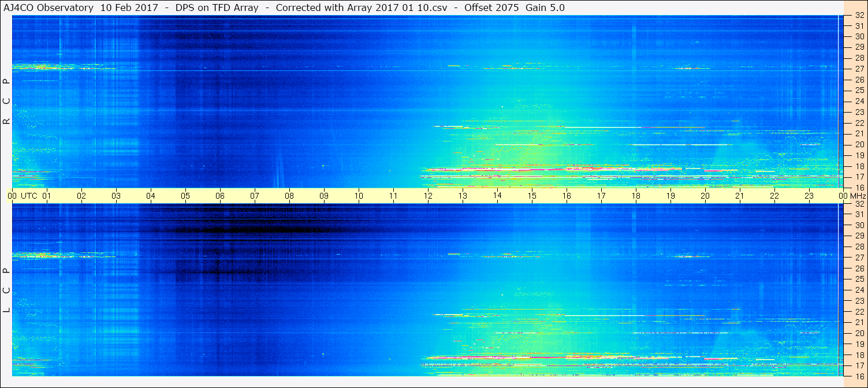The image size is (868, 388).
Task: Select the 19 hour marker on time axis
Action: (x=670, y=196)
